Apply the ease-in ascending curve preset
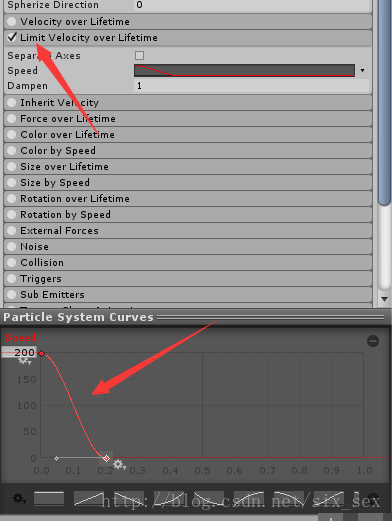Image resolution: width=392 pixels, height=521 pixels. 169,499
